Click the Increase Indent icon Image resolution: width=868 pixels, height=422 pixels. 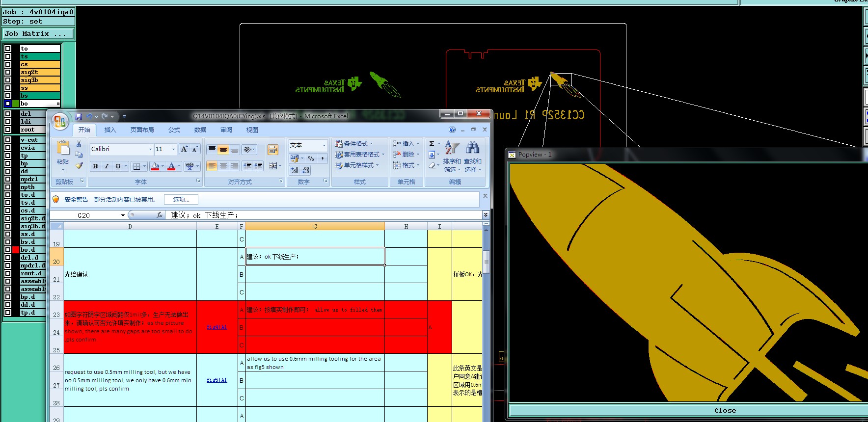click(x=259, y=166)
